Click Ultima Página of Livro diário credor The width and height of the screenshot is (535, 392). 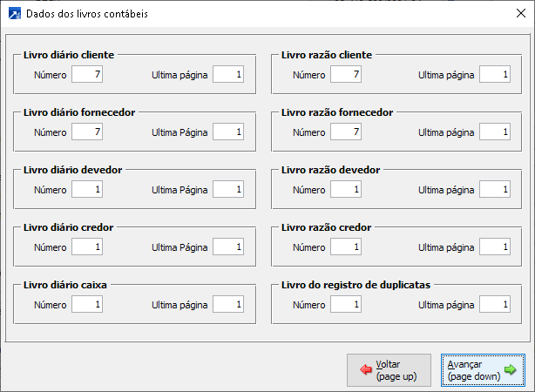click(x=228, y=247)
